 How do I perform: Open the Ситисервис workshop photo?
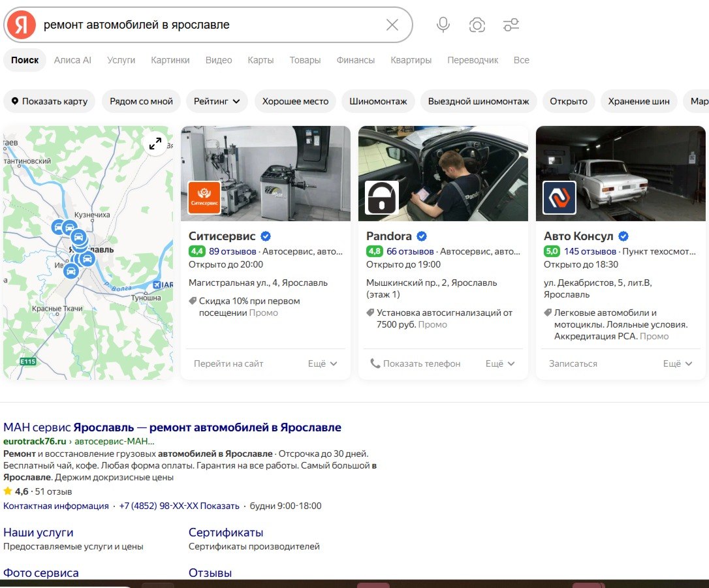[x=266, y=174]
